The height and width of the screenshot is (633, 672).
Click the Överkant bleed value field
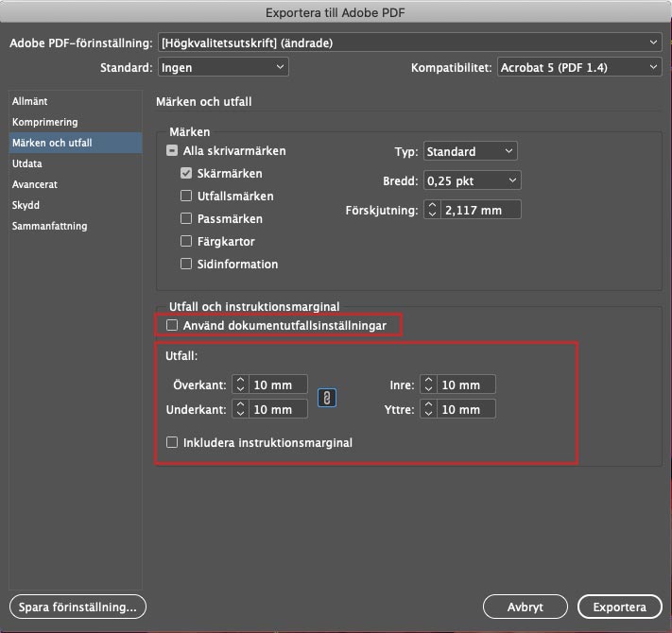coord(278,385)
